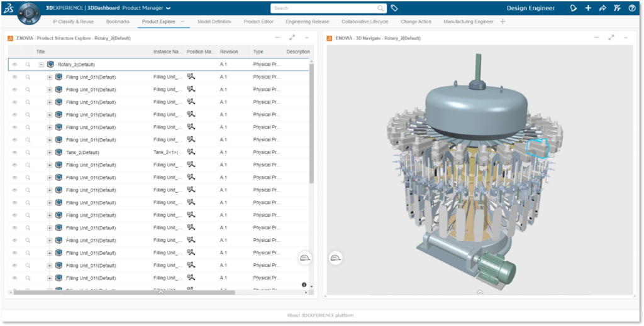Click ENOVIA icon of Product Structure Explore widget
The image size is (644, 326).
coord(11,38)
